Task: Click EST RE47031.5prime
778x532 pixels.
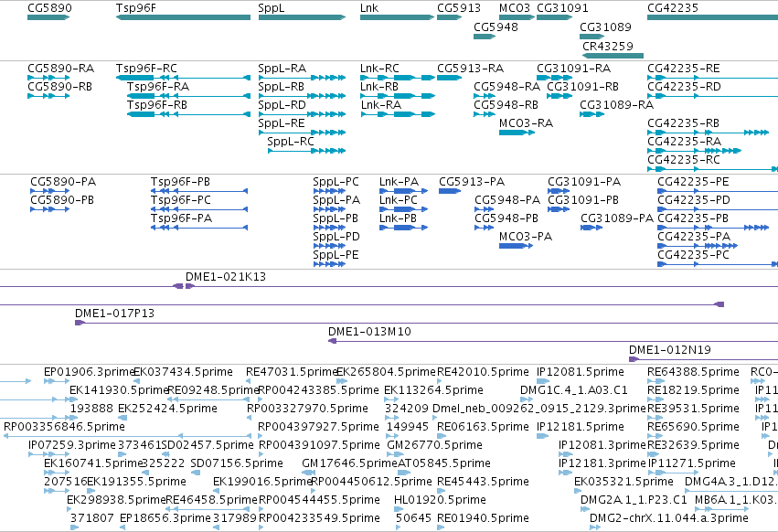Action: (248, 381)
